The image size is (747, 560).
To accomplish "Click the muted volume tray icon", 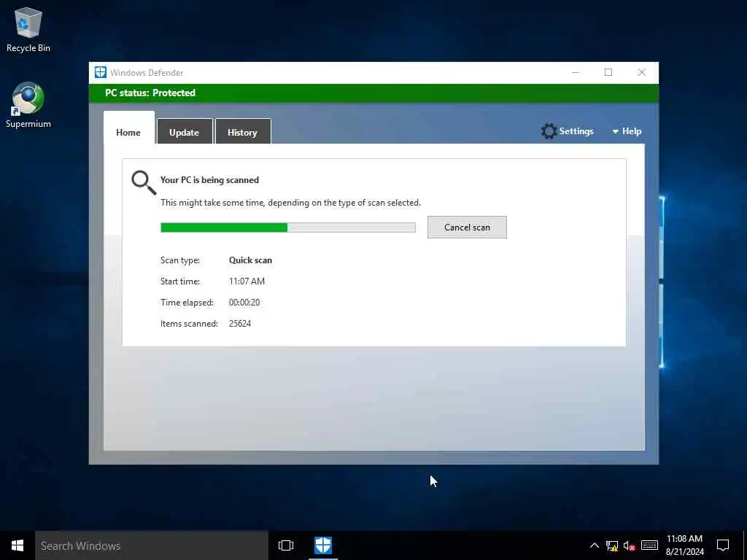I will point(630,545).
